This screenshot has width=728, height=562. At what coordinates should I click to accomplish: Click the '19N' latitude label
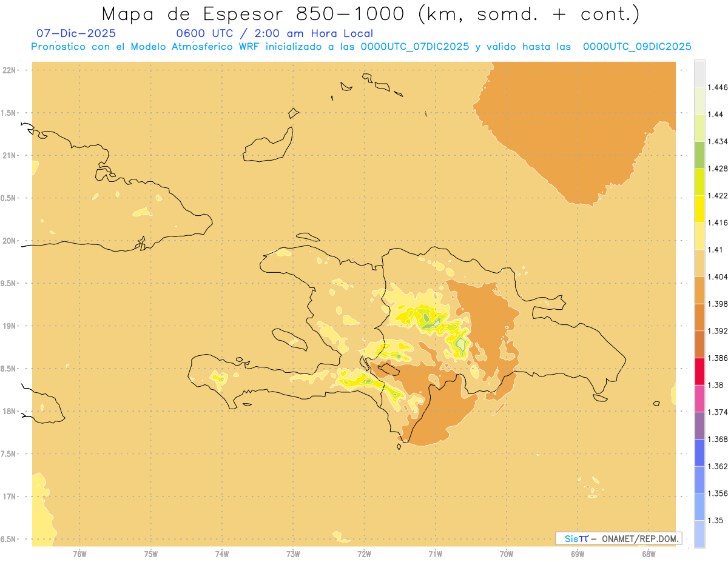(8, 326)
